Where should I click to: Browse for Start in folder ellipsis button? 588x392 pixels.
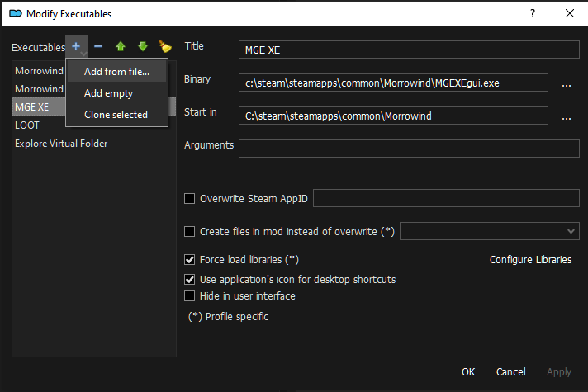coord(567,116)
